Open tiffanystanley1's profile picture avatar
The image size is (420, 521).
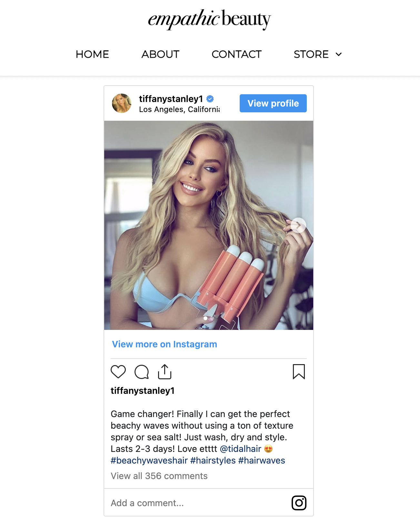click(x=122, y=103)
